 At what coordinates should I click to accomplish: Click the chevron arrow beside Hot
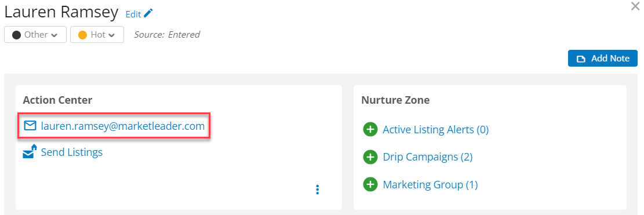pos(112,35)
